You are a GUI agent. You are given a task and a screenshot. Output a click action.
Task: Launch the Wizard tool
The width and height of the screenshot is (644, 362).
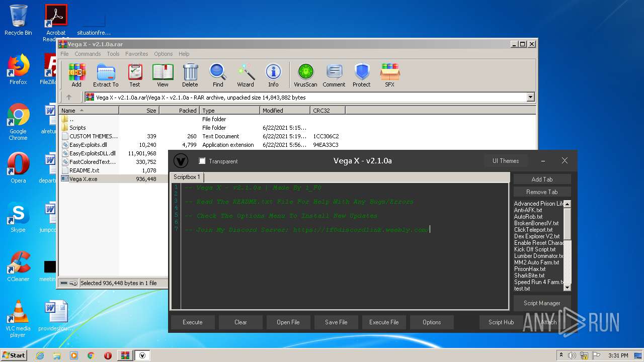[x=246, y=75]
